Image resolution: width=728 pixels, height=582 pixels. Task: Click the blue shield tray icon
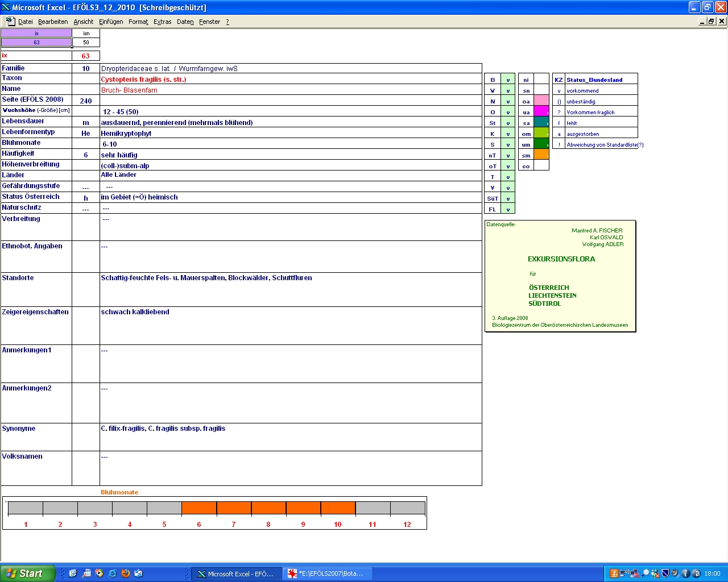click(x=665, y=573)
